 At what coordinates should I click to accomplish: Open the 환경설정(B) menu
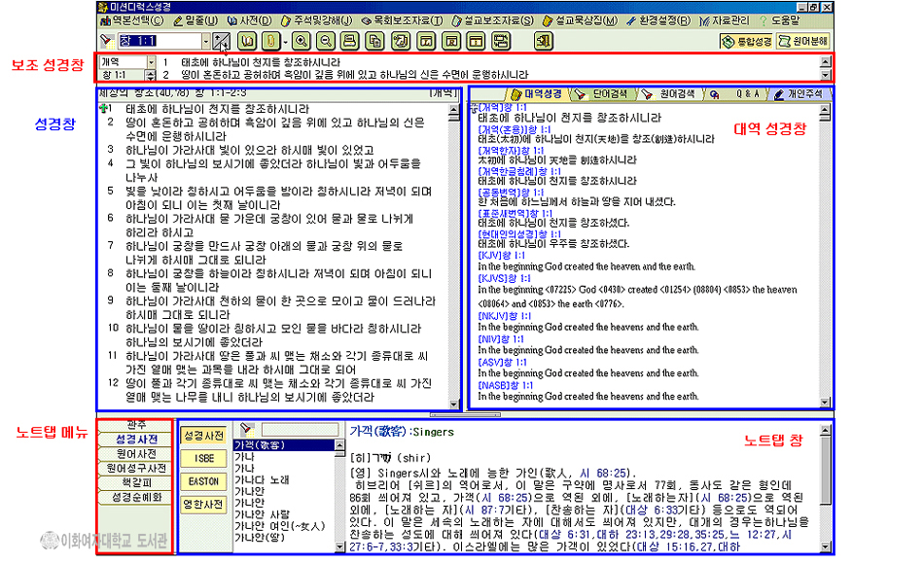click(658, 20)
